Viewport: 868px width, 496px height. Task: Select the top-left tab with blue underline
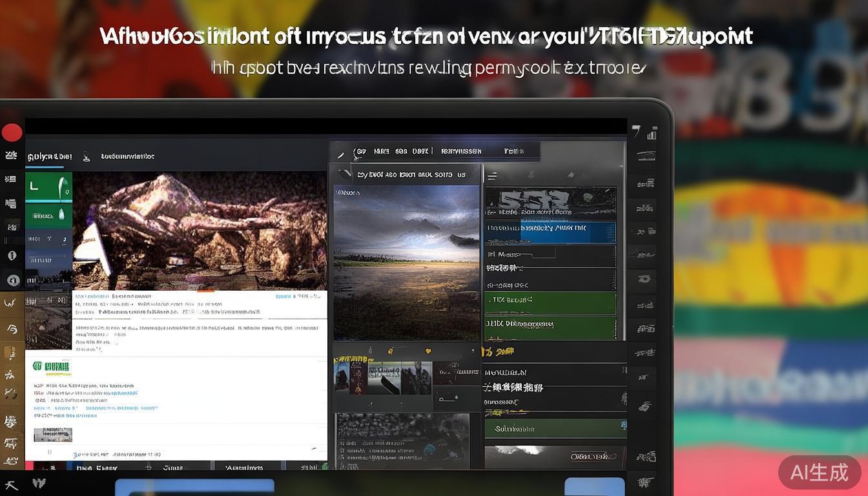48,156
